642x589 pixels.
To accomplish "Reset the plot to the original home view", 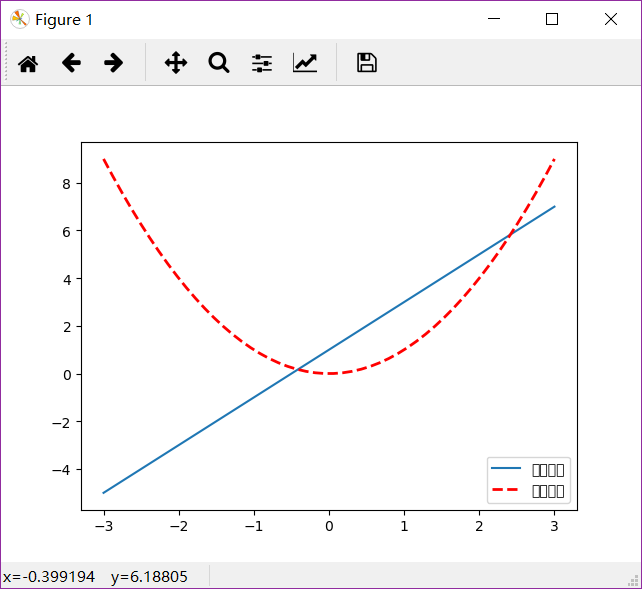I will click(x=28, y=63).
